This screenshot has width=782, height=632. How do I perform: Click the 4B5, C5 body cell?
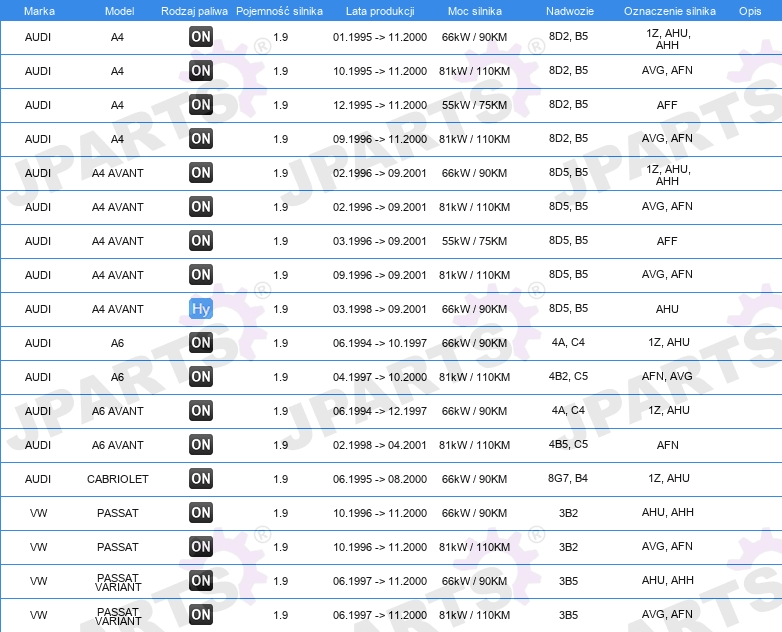click(x=568, y=443)
